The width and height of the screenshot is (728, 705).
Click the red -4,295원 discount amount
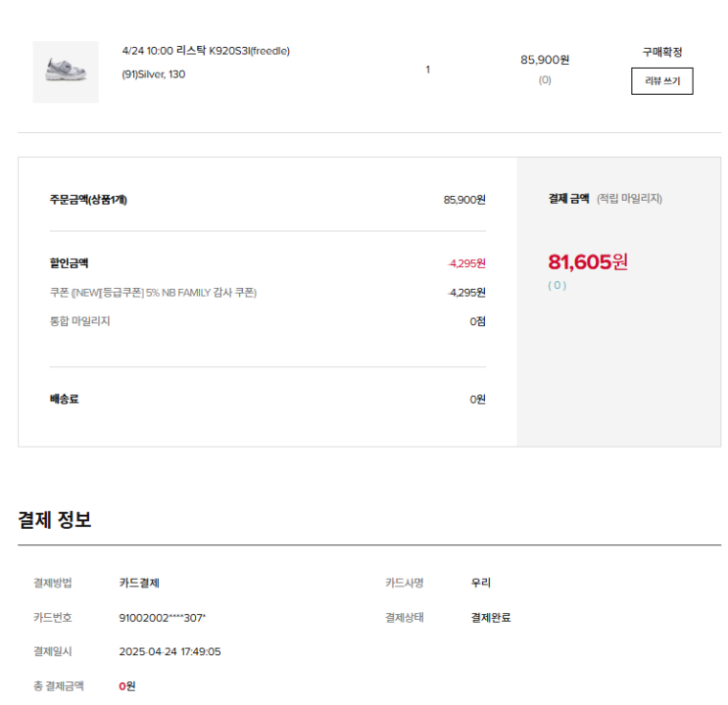coord(466,263)
